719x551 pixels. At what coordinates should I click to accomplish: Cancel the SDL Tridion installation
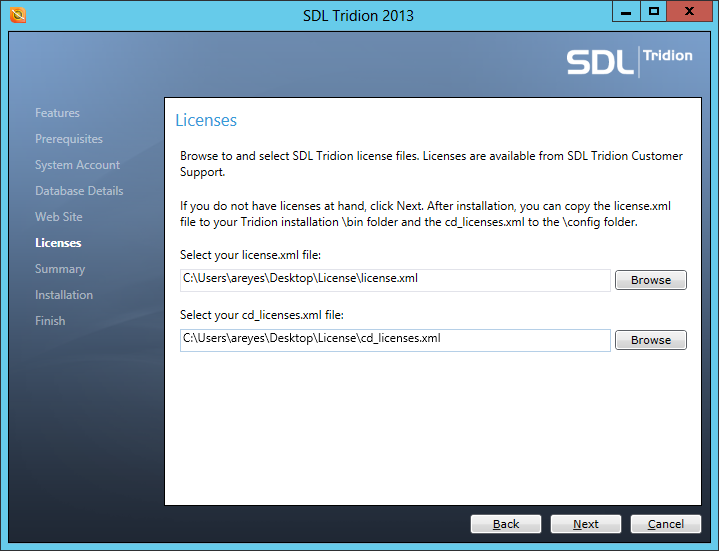click(665, 524)
